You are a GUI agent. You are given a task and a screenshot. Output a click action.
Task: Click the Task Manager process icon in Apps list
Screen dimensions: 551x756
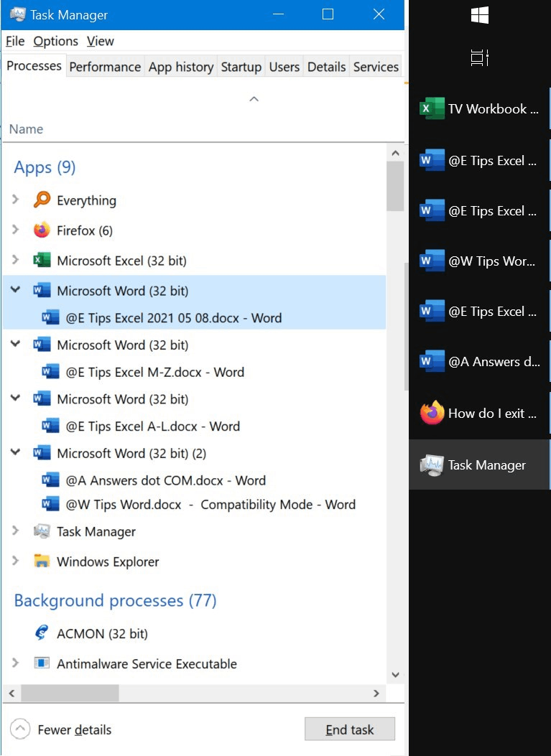[42, 531]
